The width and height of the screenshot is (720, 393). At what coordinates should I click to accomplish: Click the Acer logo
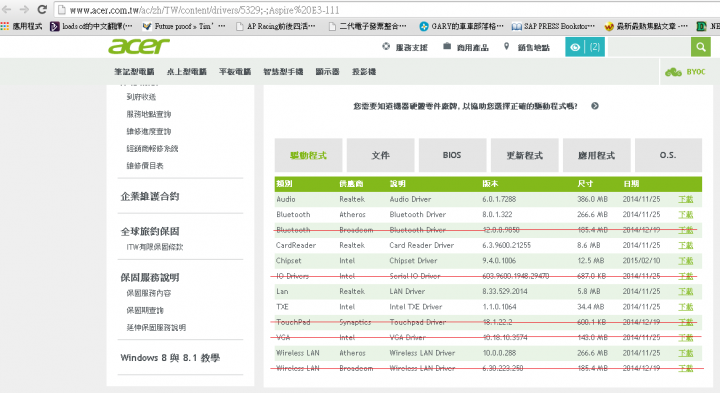[x=139, y=46]
